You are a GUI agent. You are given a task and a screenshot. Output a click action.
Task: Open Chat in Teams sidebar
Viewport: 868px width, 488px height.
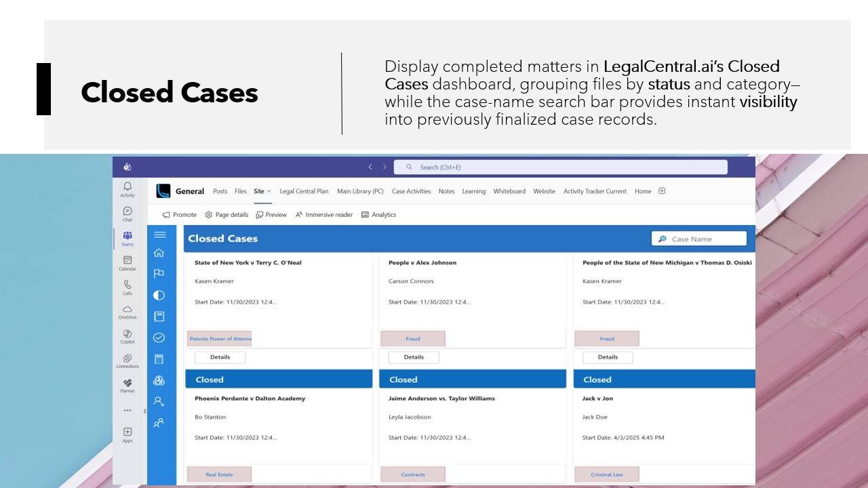[x=127, y=213]
